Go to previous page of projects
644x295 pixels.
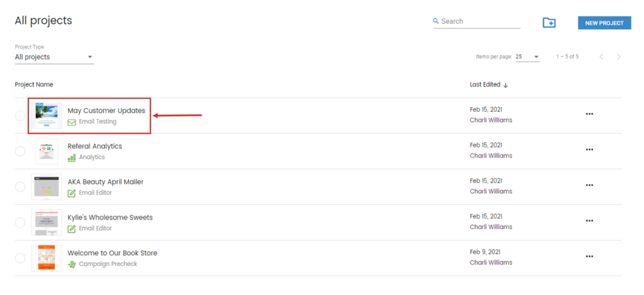click(x=601, y=57)
